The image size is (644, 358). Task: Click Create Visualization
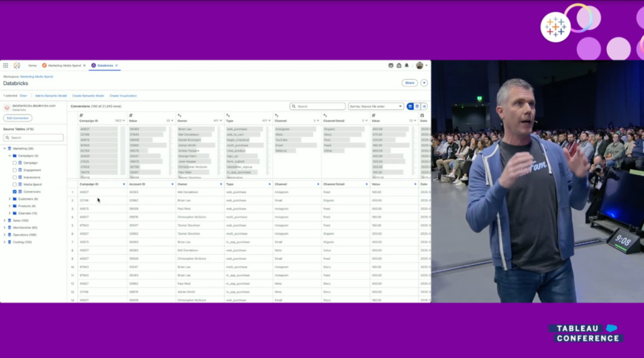coord(123,96)
